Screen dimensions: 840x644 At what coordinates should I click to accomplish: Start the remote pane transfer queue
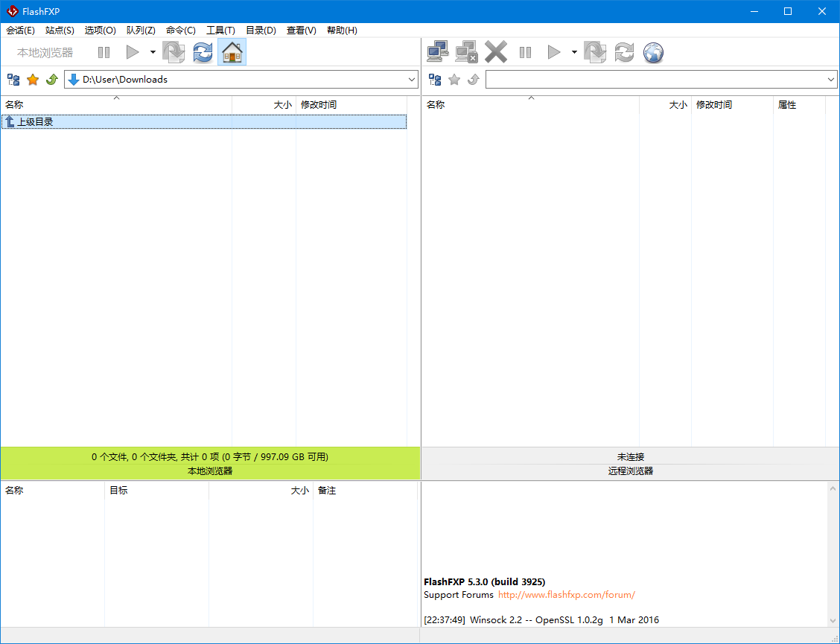[554, 53]
